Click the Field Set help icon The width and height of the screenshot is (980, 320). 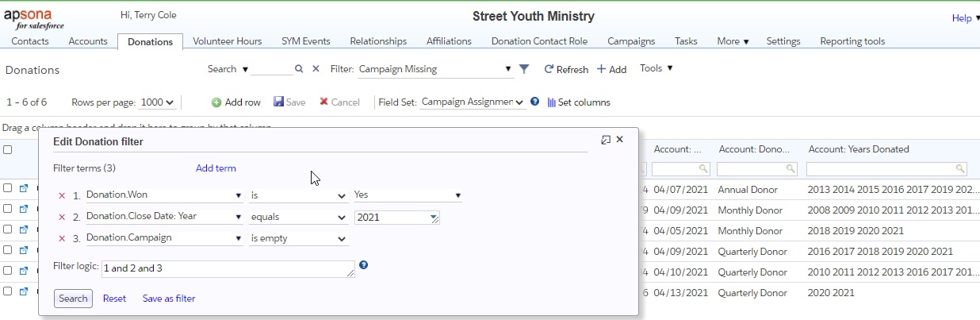(x=534, y=102)
